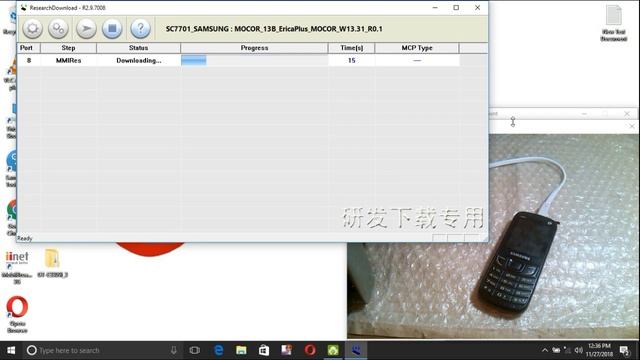Viewport: 640px width, 360px height.
Task: Click the taskbar microphone icon
Action: 173,350
